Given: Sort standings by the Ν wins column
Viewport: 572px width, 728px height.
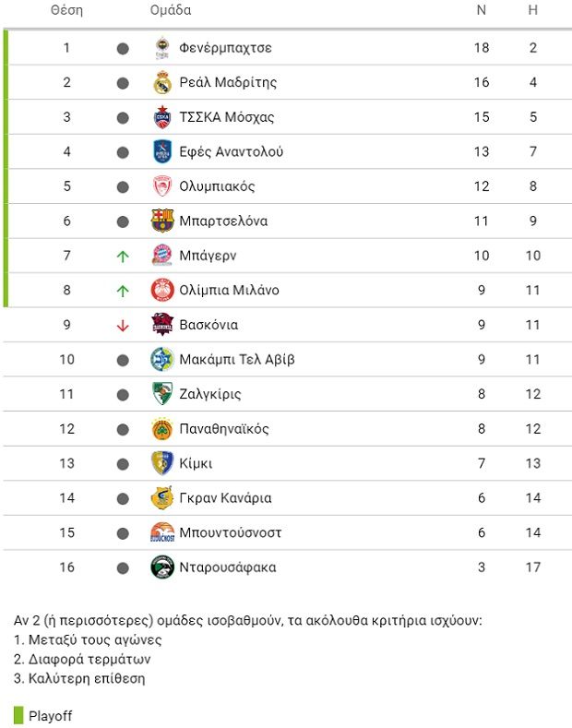Looking at the screenshot, I should (x=481, y=11).
